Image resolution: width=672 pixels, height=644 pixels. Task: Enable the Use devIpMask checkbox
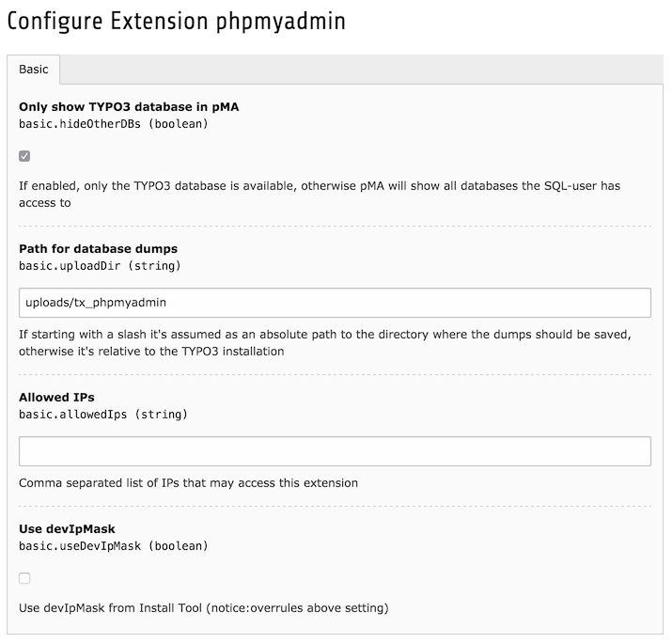[24, 578]
